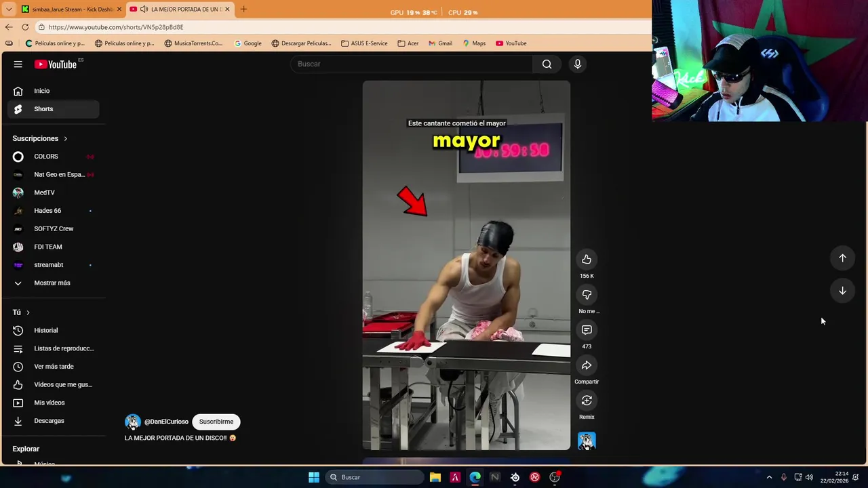Open the comments on the Short
This screenshot has height=488, width=868.
(587, 330)
